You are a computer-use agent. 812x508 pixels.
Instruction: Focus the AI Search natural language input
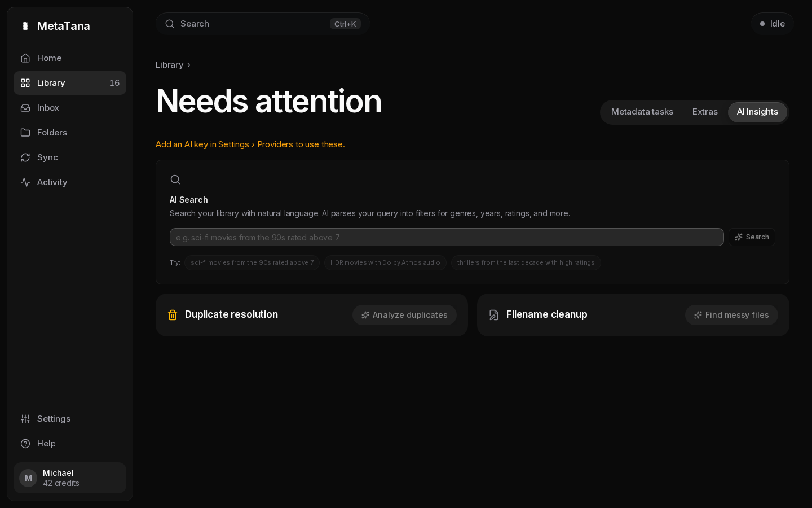447,237
